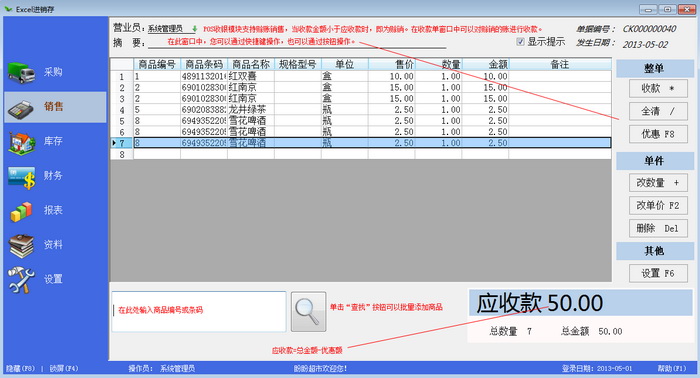
Task: Click the 规格型号 column header
Action: pyautogui.click(x=298, y=64)
